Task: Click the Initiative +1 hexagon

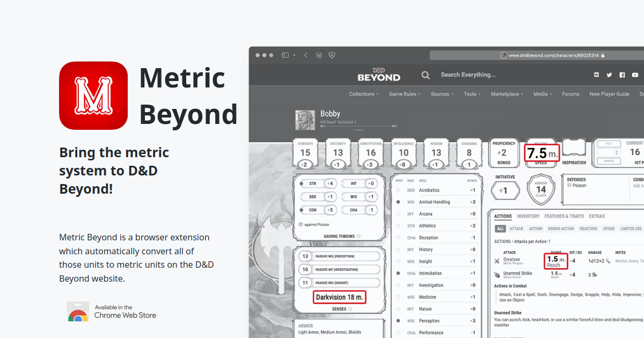Action: (505, 190)
